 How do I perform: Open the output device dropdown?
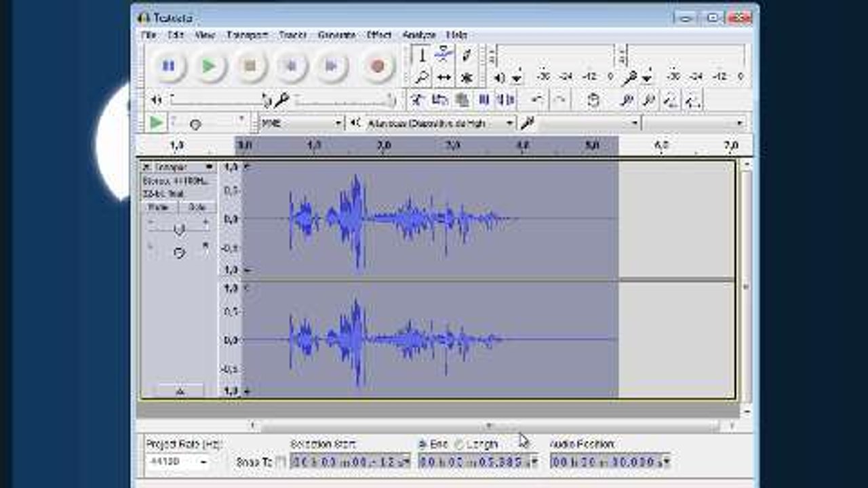(440, 123)
